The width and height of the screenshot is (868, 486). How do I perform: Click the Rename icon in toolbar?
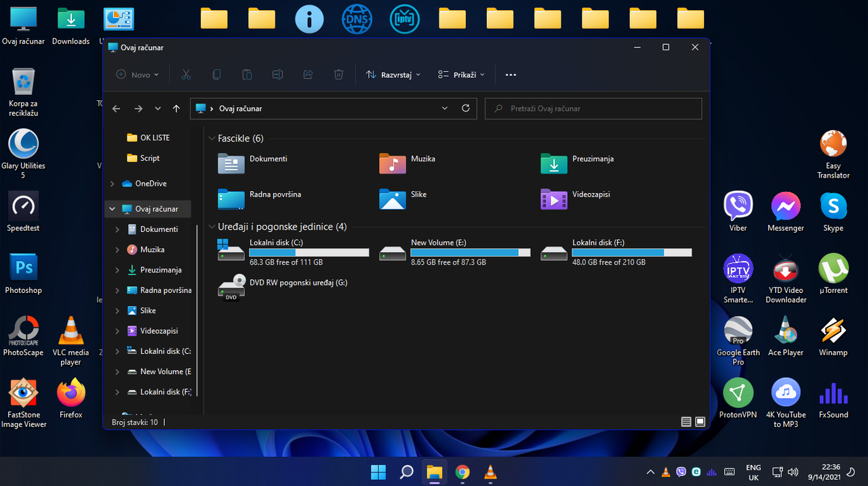(x=277, y=75)
